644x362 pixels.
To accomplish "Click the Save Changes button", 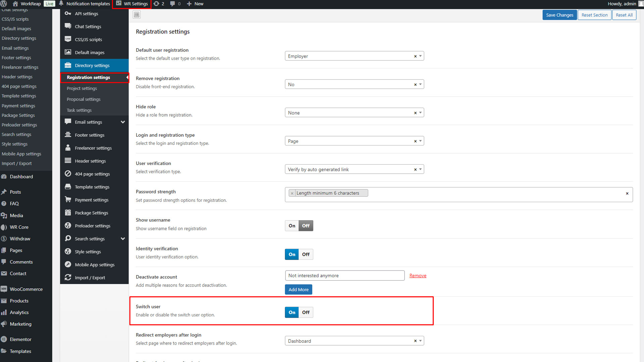I will 559,15.
